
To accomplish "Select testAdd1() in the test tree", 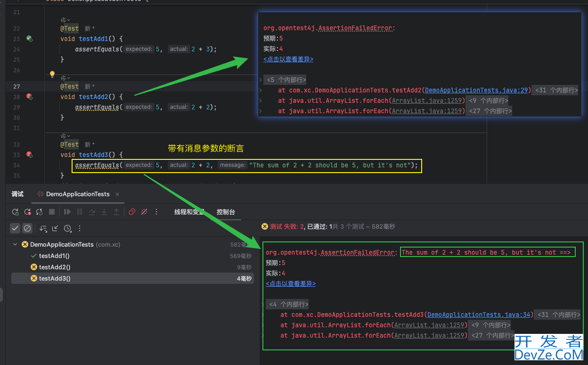I will [54, 256].
